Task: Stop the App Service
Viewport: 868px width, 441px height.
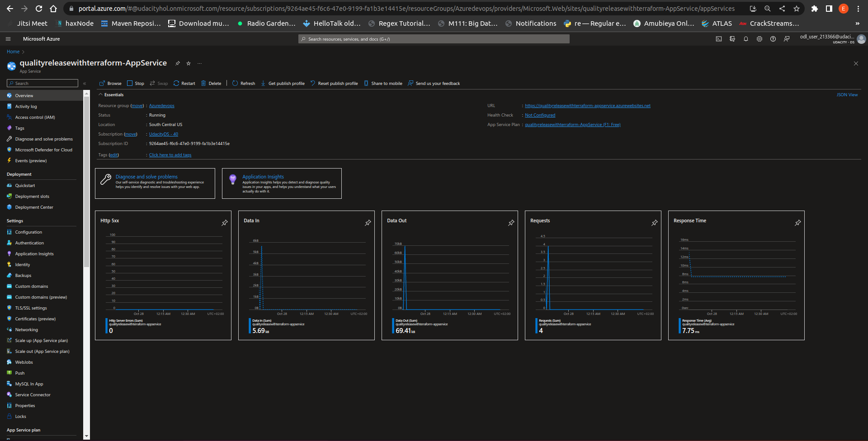Action: tap(136, 83)
